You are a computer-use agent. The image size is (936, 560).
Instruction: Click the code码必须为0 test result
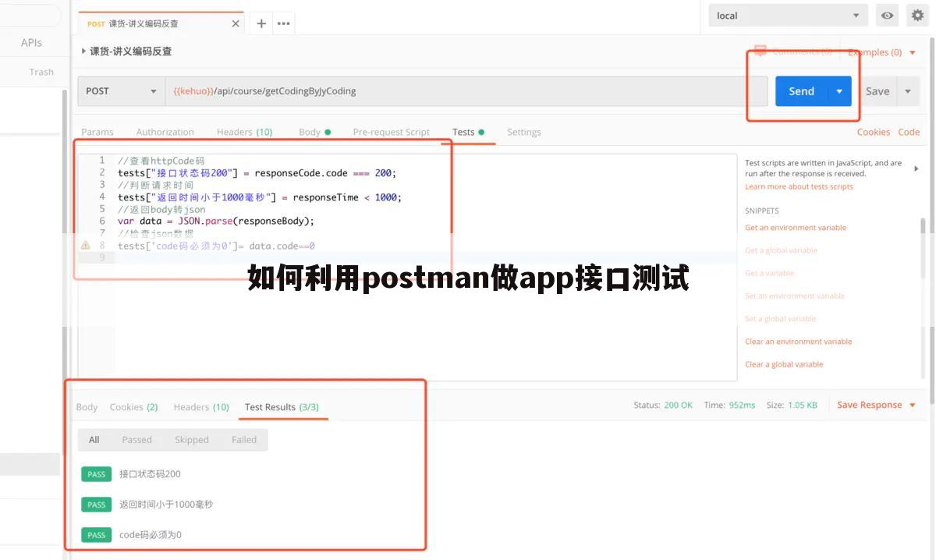[x=151, y=535]
